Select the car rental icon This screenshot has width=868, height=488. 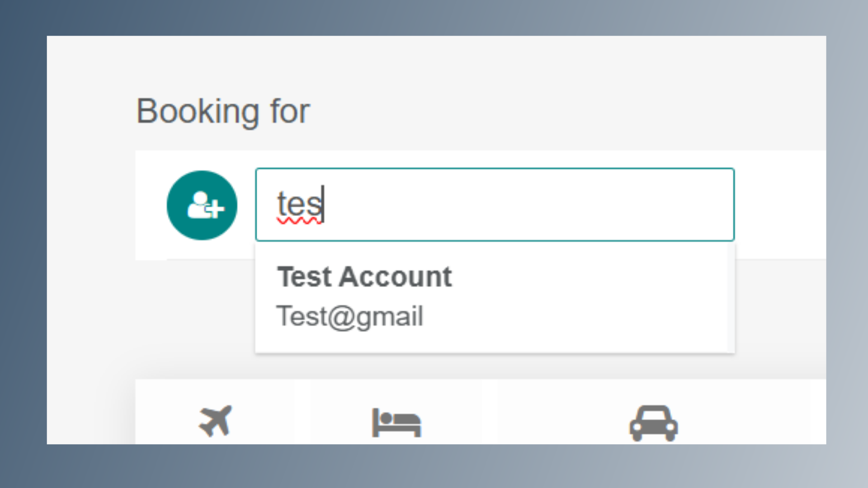[653, 423]
